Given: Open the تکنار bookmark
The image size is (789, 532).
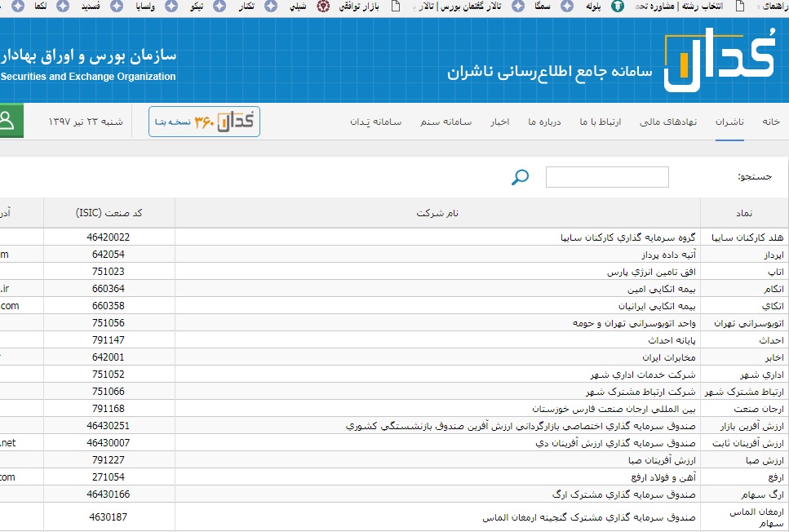Looking at the screenshot, I should coord(258,6).
